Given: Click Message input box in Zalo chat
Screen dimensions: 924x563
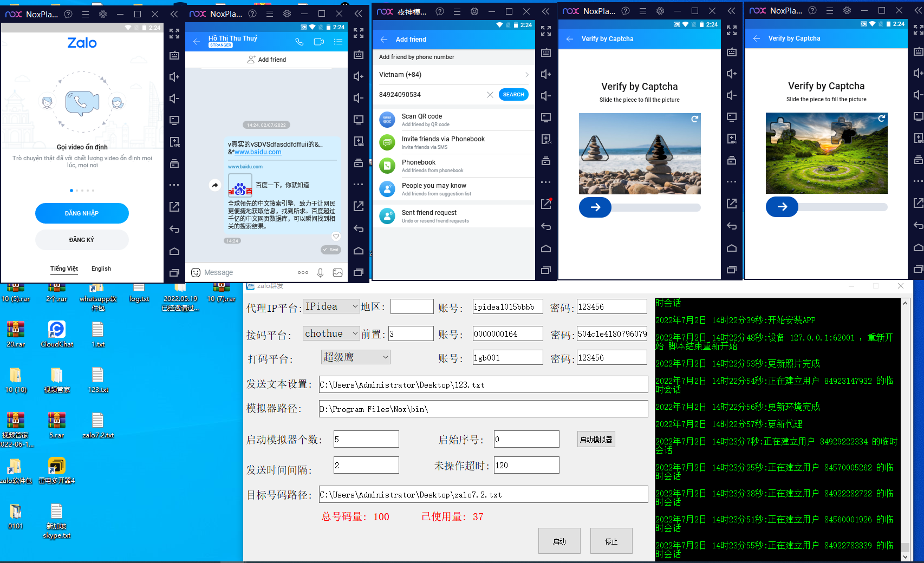Looking at the screenshot, I should (x=246, y=272).
